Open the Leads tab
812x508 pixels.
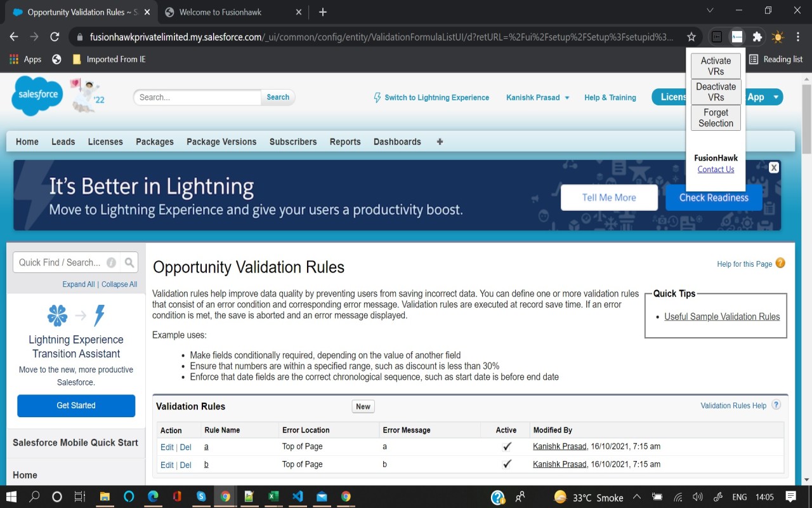[63, 142]
